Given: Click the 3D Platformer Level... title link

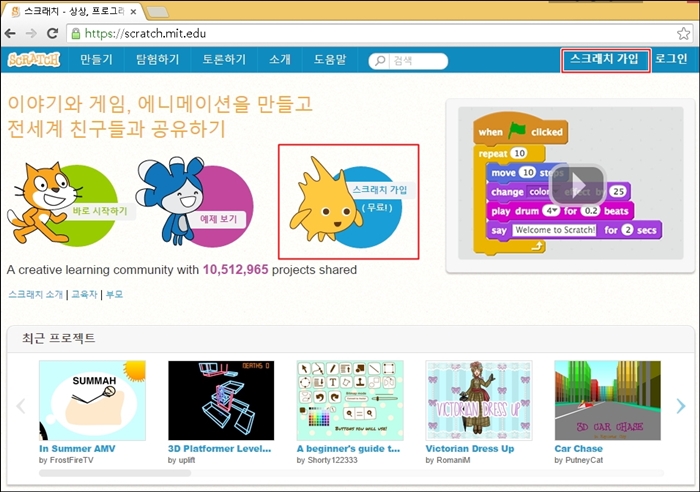Looking at the screenshot, I should (x=220, y=449).
